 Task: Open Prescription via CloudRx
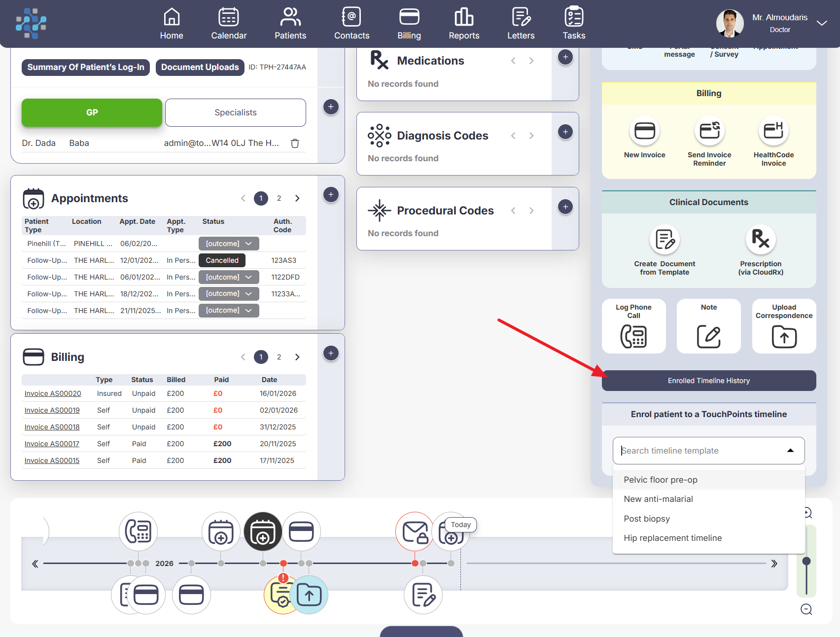click(760, 240)
